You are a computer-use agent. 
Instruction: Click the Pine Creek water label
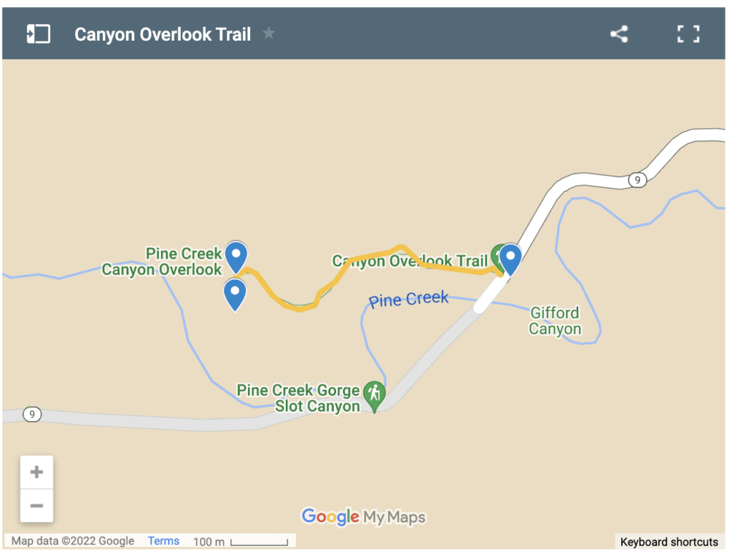[x=408, y=299]
